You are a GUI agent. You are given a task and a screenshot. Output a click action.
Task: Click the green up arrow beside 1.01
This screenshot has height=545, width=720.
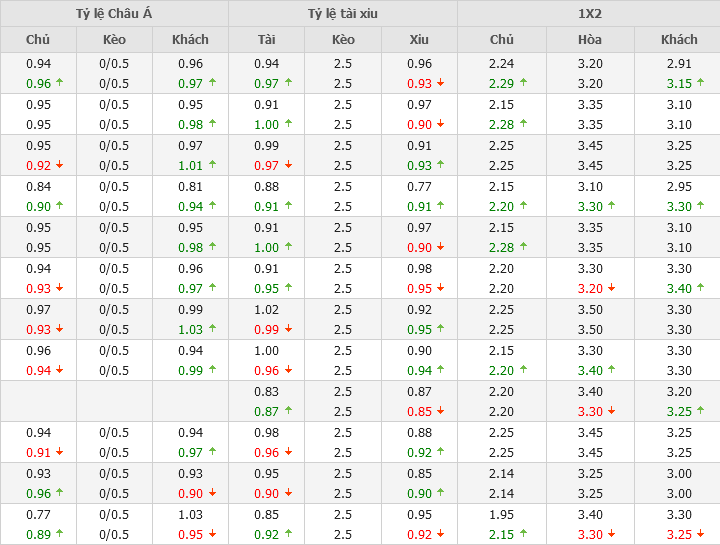[211, 165]
